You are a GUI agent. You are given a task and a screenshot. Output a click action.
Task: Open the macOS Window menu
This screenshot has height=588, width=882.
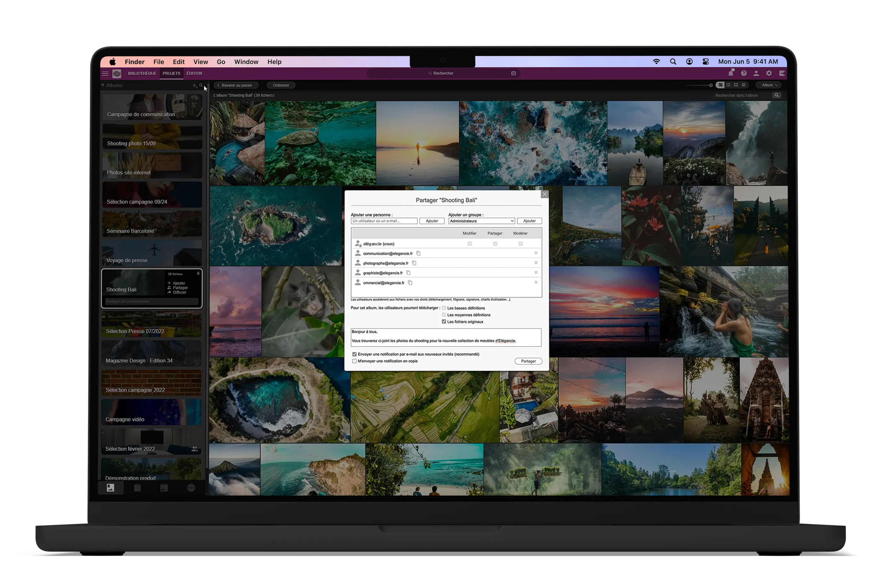[x=246, y=61]
